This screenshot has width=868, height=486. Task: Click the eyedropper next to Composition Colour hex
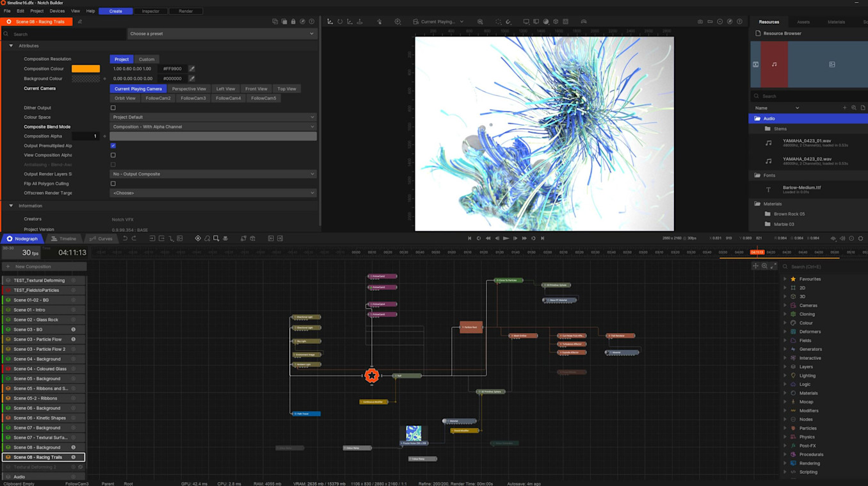[x=191, y=69]
